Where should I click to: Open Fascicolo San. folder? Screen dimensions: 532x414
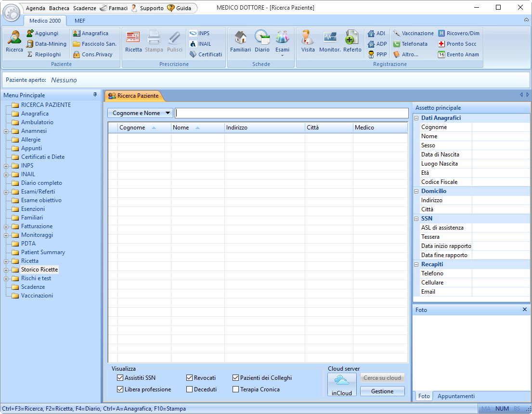(95, 44)
